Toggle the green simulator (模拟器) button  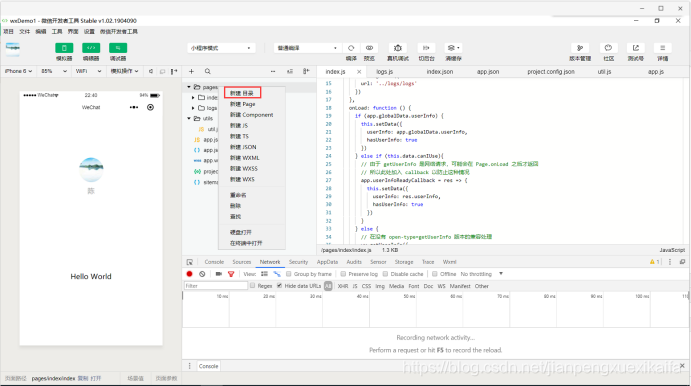coord(64,48)
